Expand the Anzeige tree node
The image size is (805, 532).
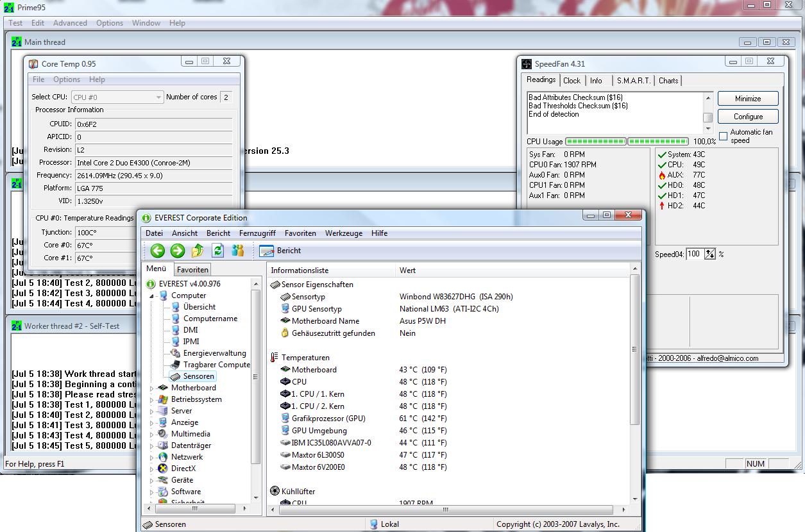coord(153,423)
